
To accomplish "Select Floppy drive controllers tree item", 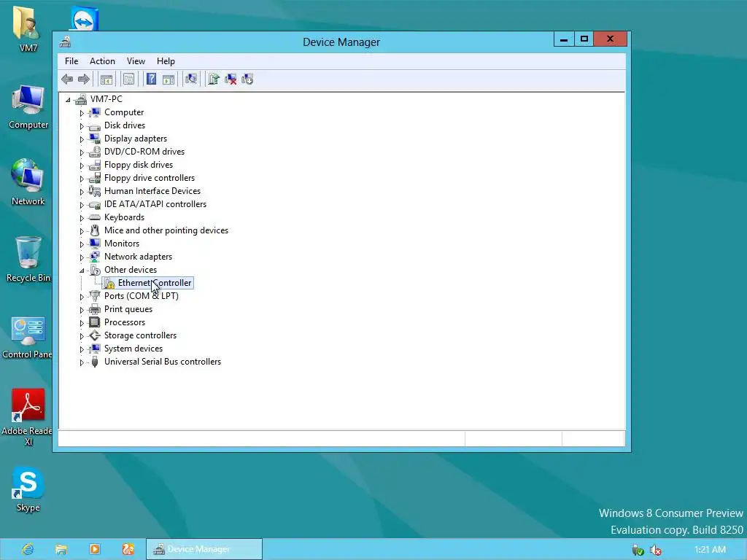I will (150, 178).
